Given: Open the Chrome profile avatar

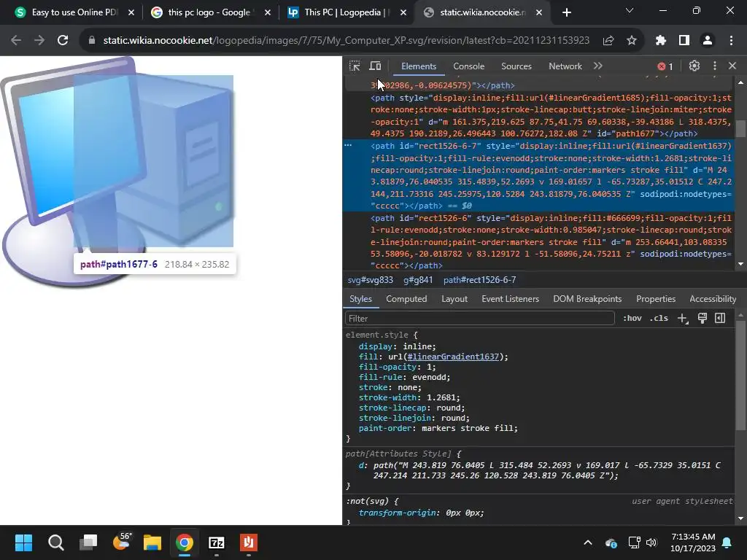Looking at the screenshot, I should (708, 41).
